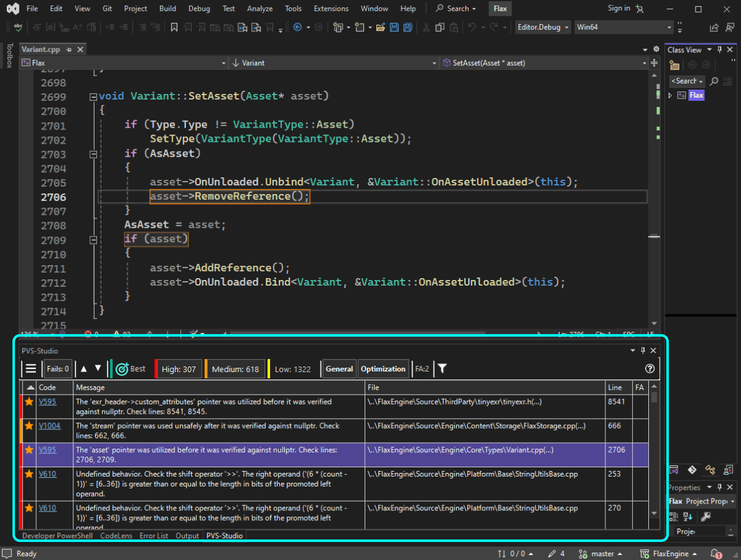Open the Win64 platform dropdown

669,27
